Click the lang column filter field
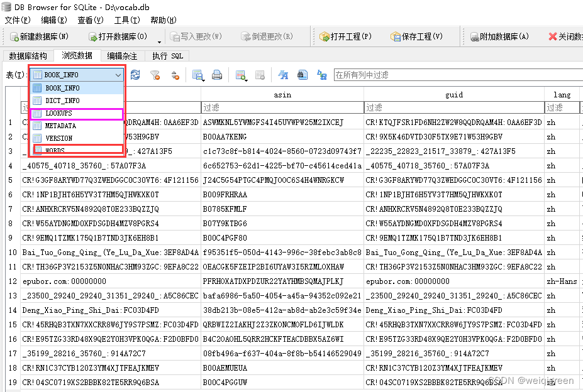Screen dimensions: 583x392 pyautogui.click(x=562, y=107)
